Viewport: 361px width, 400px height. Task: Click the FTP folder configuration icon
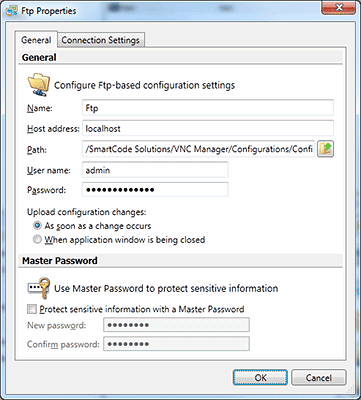click(x=39, y=85)
